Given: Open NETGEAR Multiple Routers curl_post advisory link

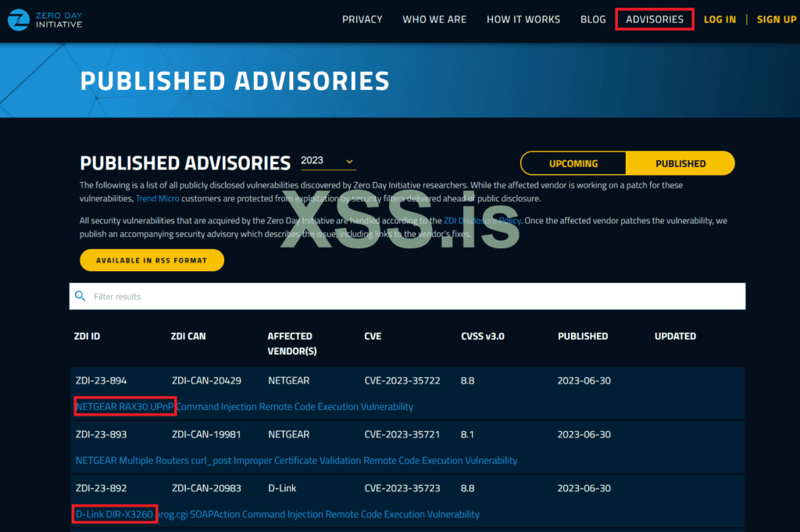Looking at the screenshot, I should click(x=296, y=461).
